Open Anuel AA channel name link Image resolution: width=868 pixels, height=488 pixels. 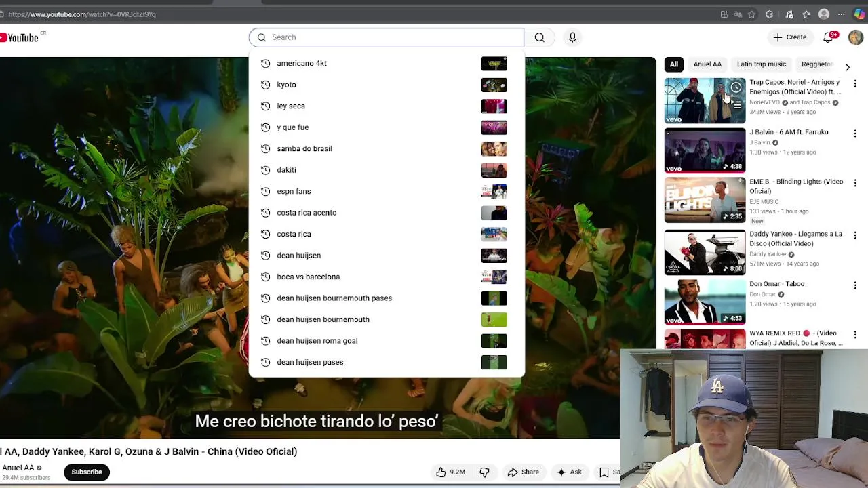coord(18,468)
